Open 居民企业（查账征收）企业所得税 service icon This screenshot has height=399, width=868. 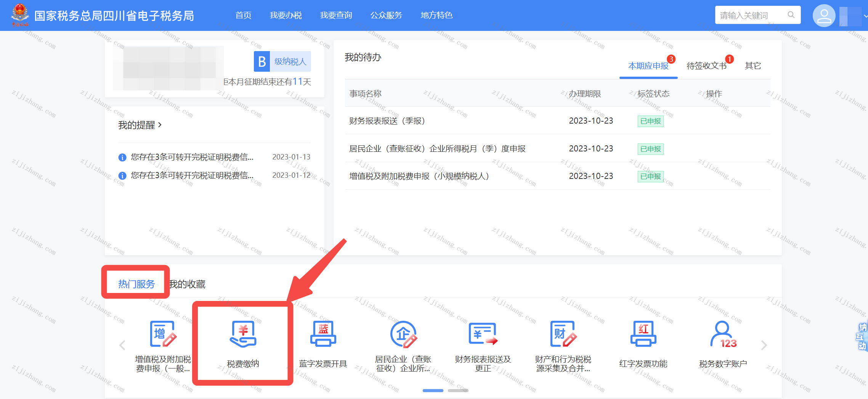coord(403,334)
